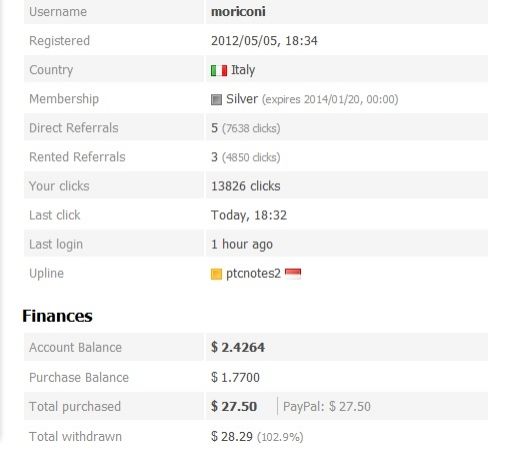The image size is (530, 461).
Task: Click the Direct Referrals count 5
Action: point(214,128)
